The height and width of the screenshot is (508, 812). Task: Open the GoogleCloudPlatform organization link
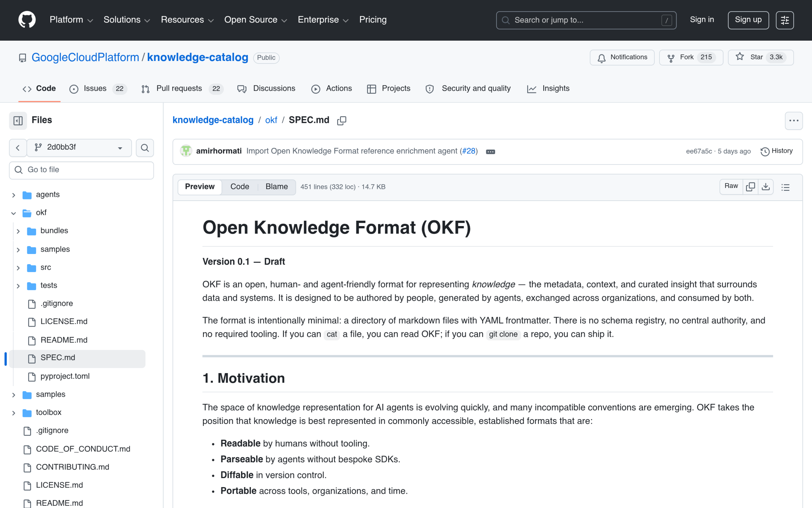(x=85, y=57)
